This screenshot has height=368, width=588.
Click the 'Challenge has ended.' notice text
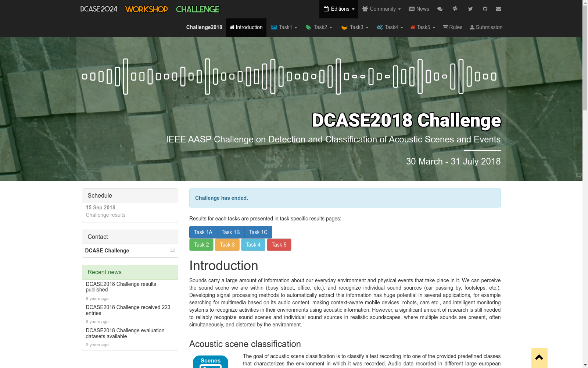(x=222, y=198)
